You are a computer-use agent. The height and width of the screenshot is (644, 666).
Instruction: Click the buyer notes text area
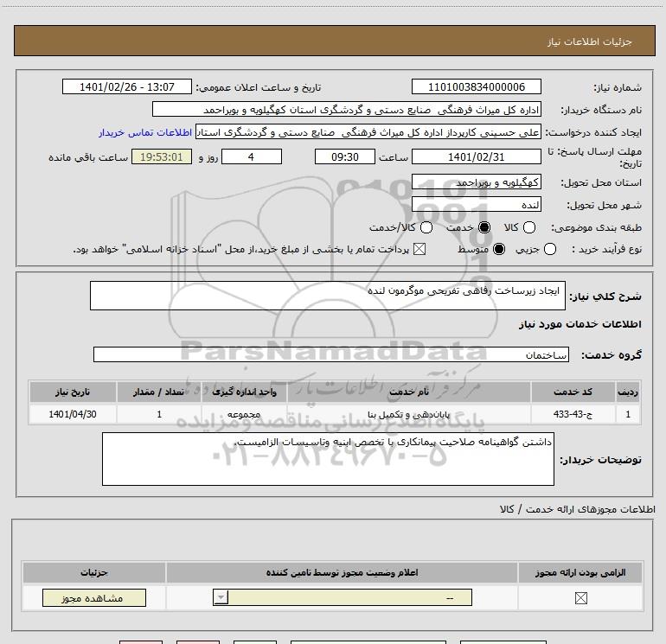tap(328, 459)
